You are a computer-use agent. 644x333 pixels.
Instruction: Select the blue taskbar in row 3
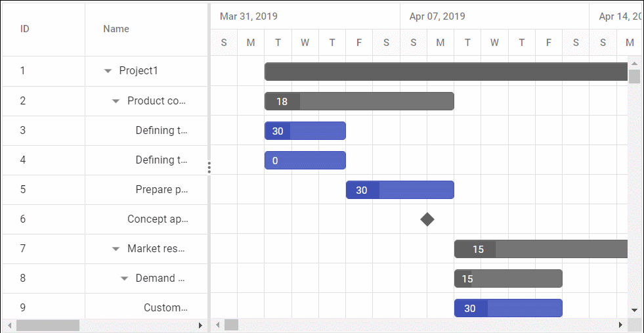click(305, 131)
